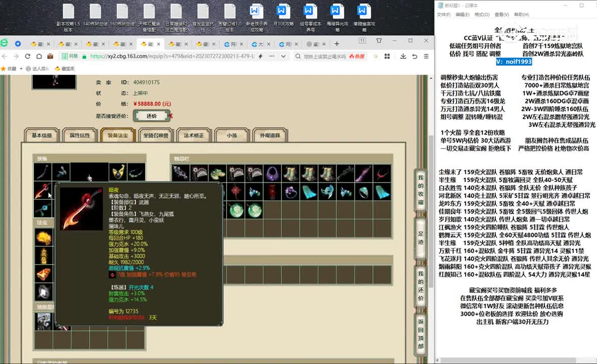Open 我的还价 side button
597x364 pixels.
[420, 286]
